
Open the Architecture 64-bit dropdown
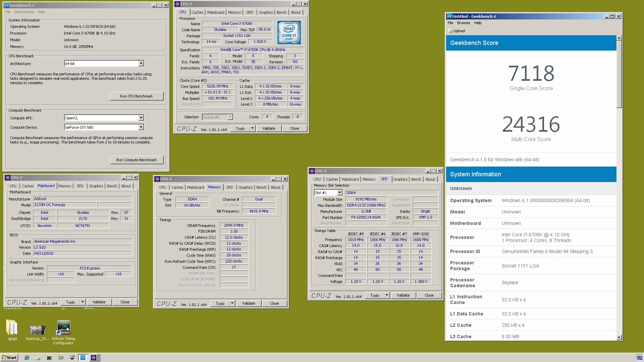141,64
